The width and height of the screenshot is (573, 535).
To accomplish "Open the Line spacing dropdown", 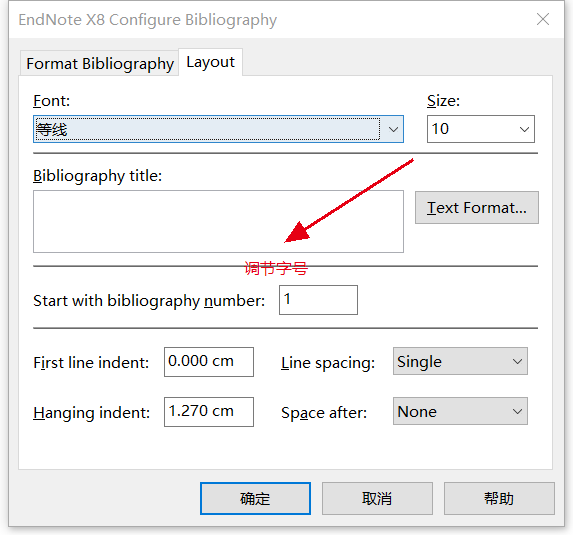I will click(x=460, y=361).
